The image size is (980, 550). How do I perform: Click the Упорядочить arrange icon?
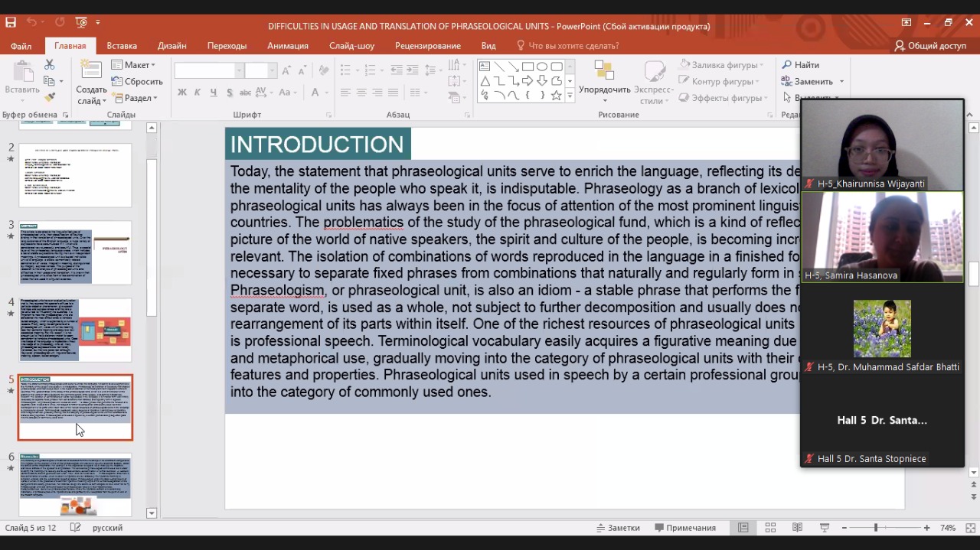coord(605,70)
